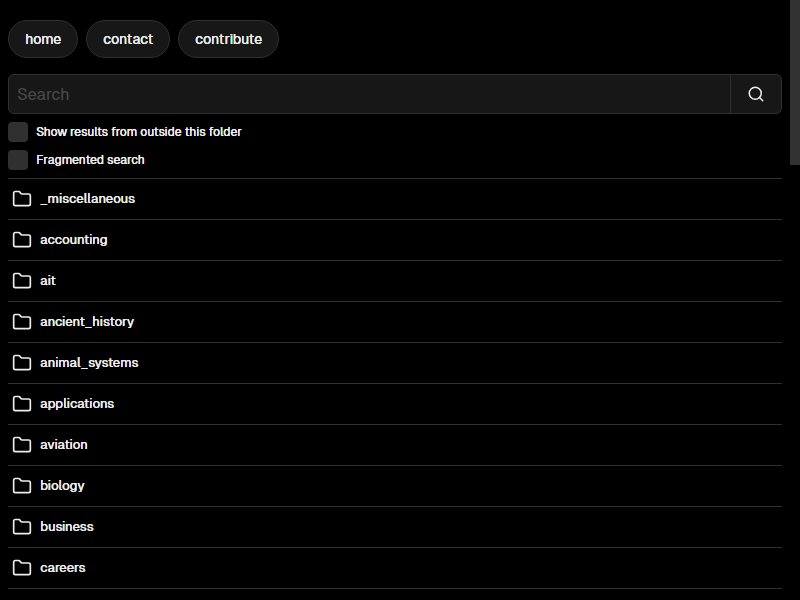This screenshot has width=800, height=600.
Task: Click the folder icon beside aviation
Action: (x=22, y=444)
